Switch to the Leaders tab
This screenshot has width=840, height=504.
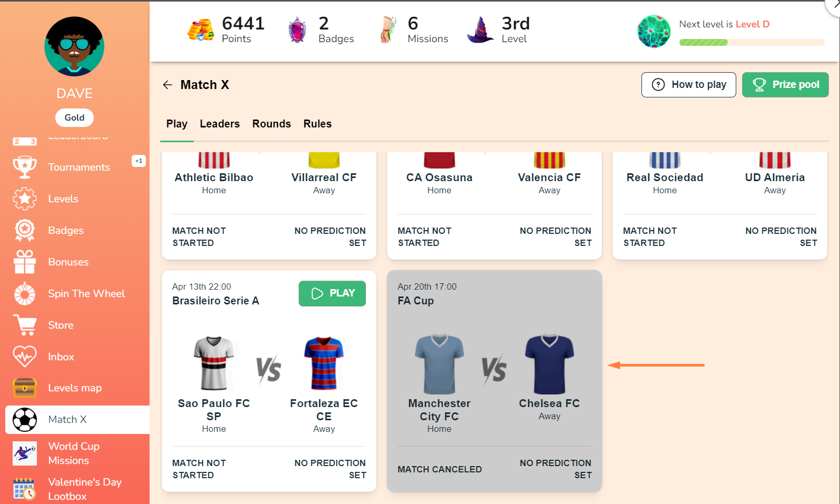[220, 124]
